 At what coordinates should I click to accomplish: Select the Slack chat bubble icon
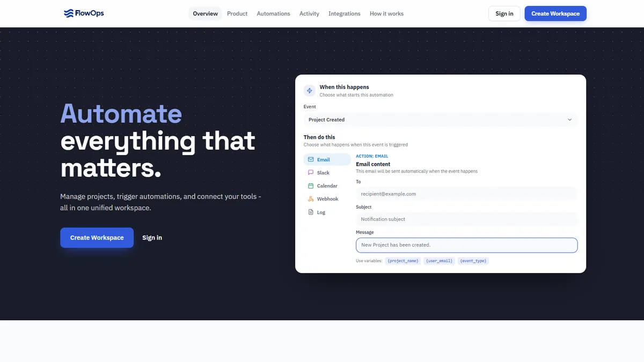311,173
